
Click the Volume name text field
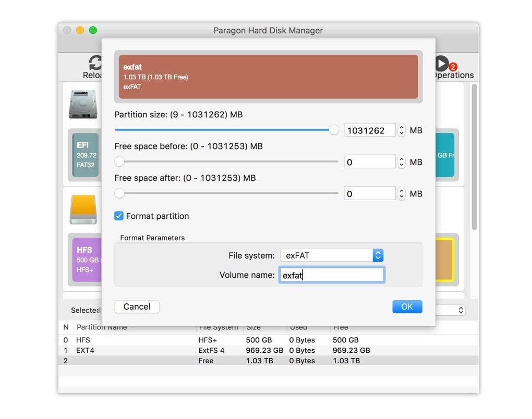(332, 275)
